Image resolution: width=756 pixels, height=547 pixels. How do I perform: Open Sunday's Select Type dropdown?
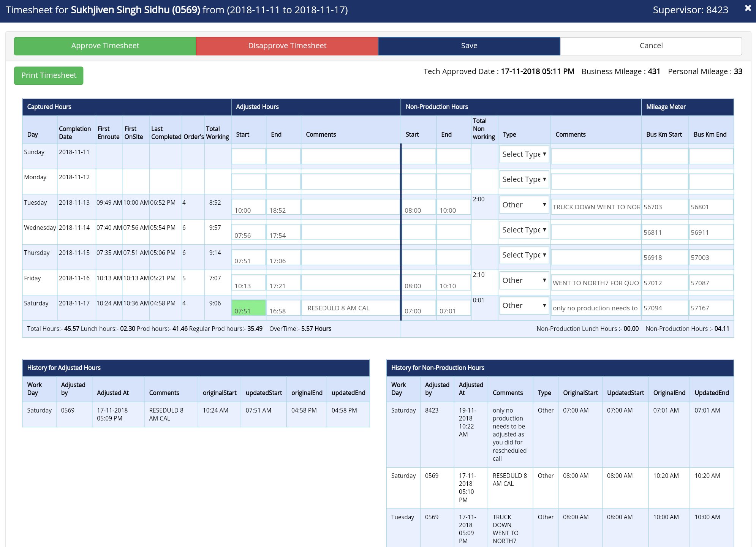[524, 154]
